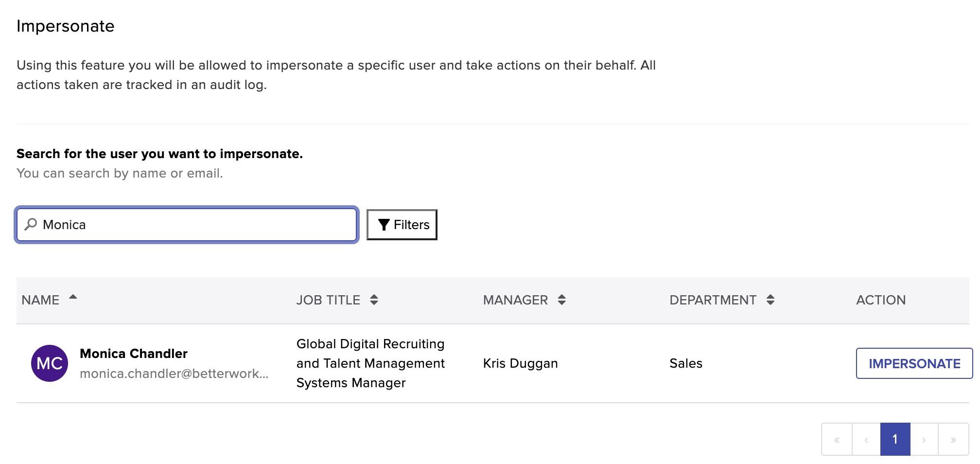The image size is (980, 464).
Task: Select page 1 in pagination
Action: pyautogui.click(x=895, y=439)
